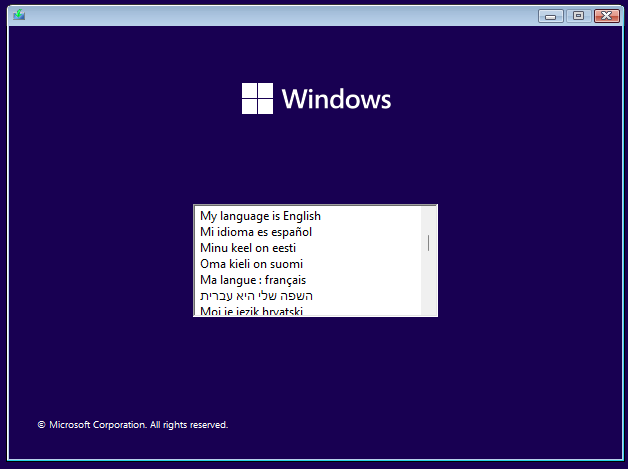Choose "Ma langue : français" row

[308, 280]
